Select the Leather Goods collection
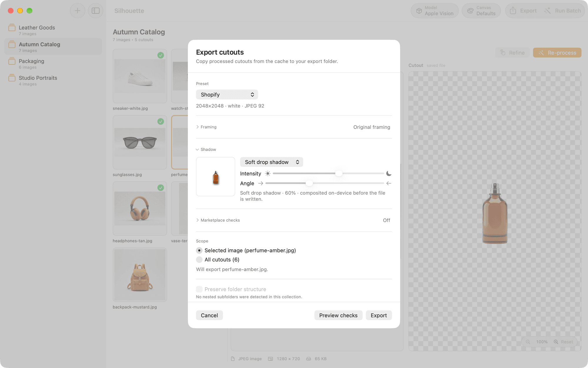Image resolution: width=588 pixels, height=368 pixels. [x=53, y=30]
